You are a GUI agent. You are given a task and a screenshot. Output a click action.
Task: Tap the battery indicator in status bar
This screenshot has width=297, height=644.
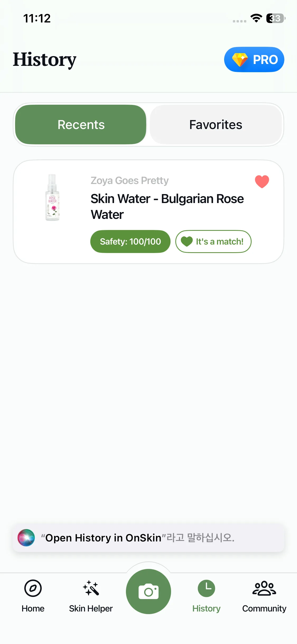pyautogui.click(x=276, y=18)
